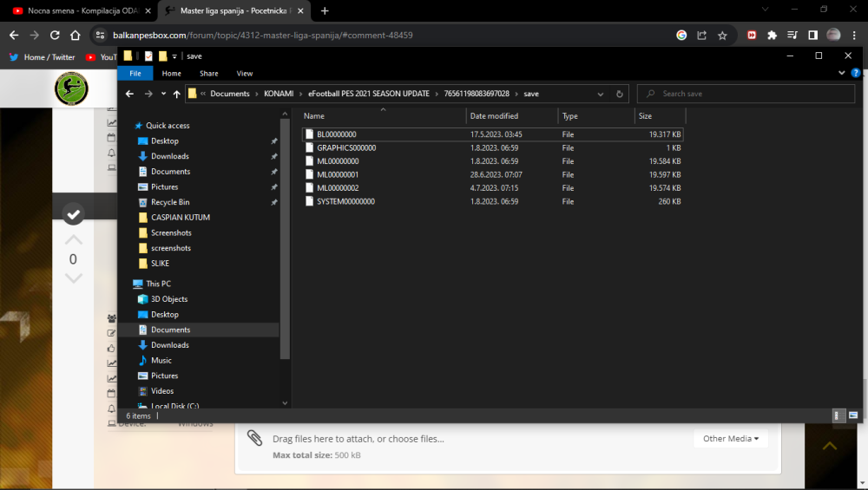Screen dimensions: 868x490
Task: Open the Chrome extensions puzzle icon
Action: (x=772, y=36)
